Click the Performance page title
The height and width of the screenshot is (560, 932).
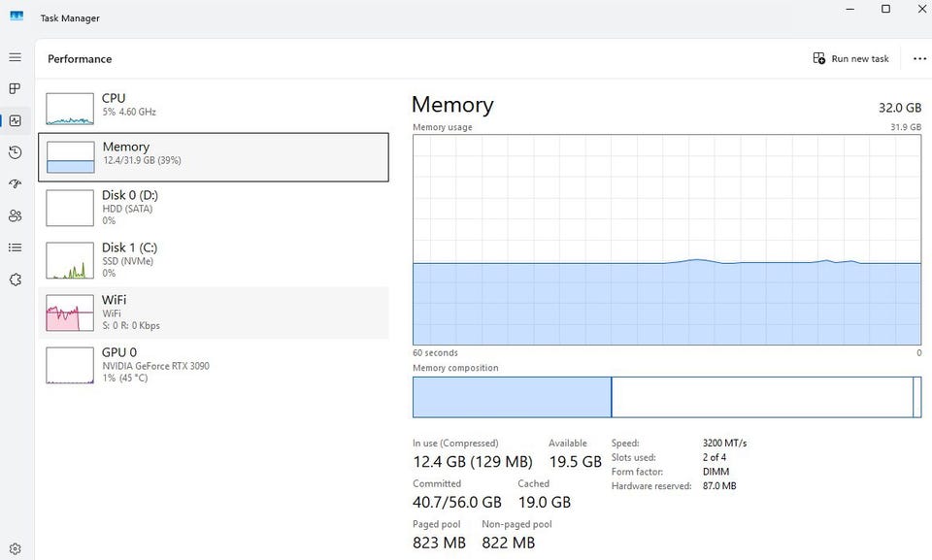pos(80,59)
